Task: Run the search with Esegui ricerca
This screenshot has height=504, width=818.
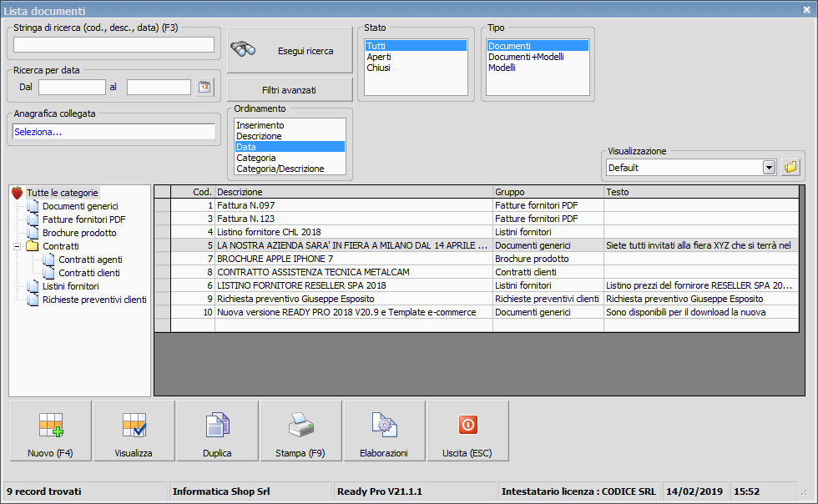Action: tap(290, 50)
